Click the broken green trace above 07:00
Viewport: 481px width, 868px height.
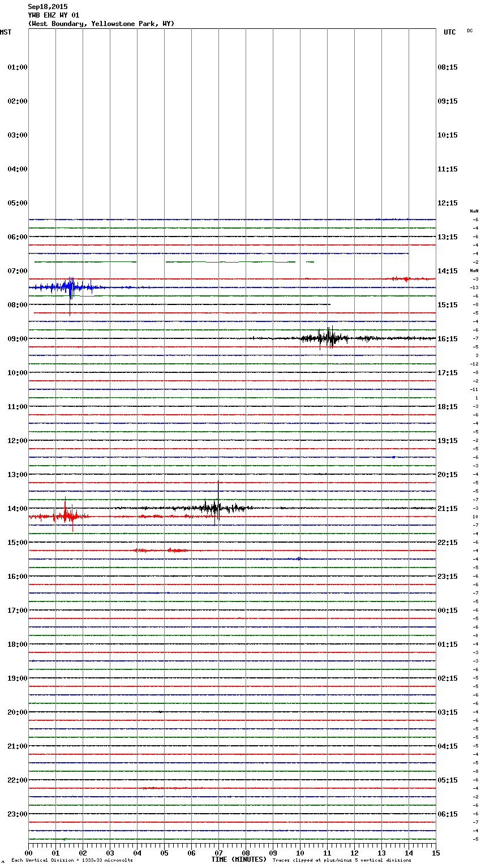point(174,262)
